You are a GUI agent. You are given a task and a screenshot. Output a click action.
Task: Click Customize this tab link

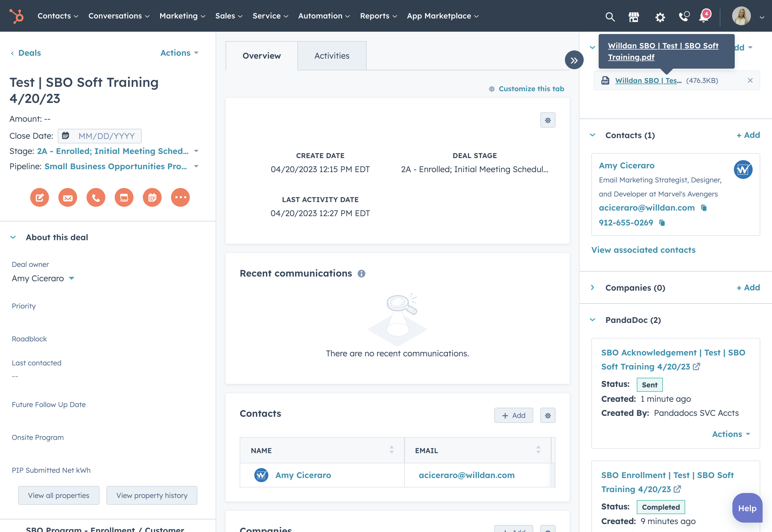[x=526, y=89]
